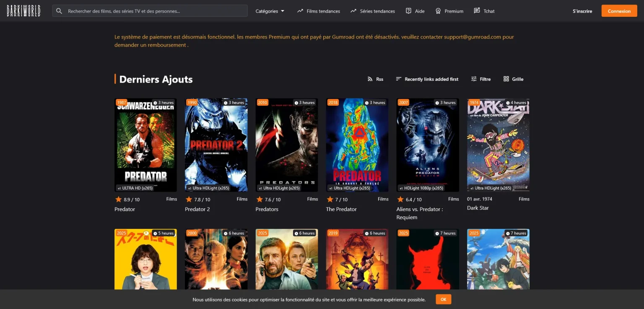Viewport: 644px width, 309px height.
Task: Go to the Premium page
Action: click(x=449, y=11)
